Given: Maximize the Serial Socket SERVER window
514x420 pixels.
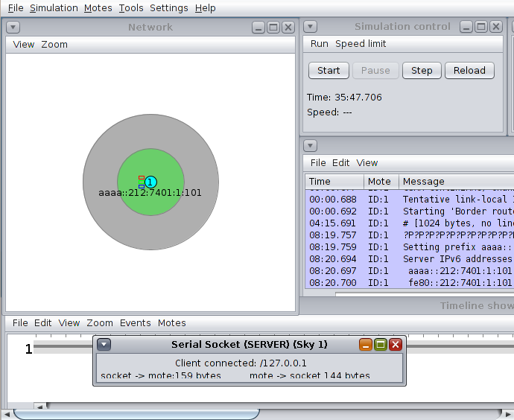Looking at the screenshot, I should (x=381, y=344).
